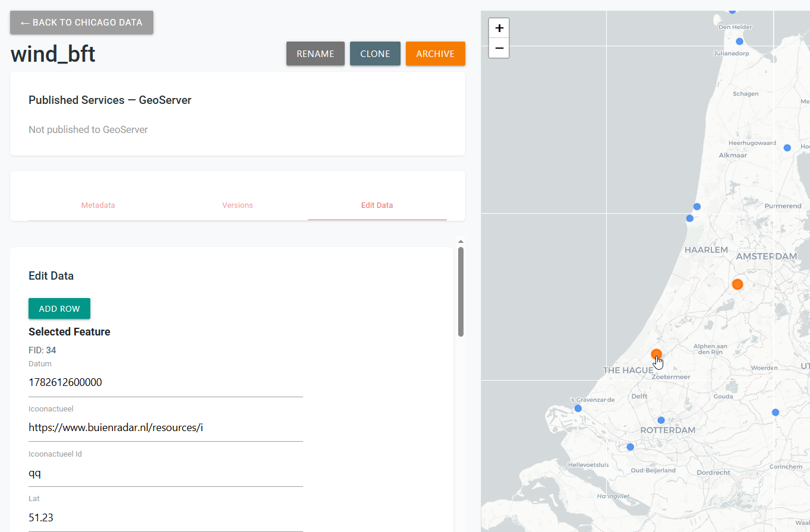Select blue map point near Den Helder
Screen dimensions: 810x532
739,42
